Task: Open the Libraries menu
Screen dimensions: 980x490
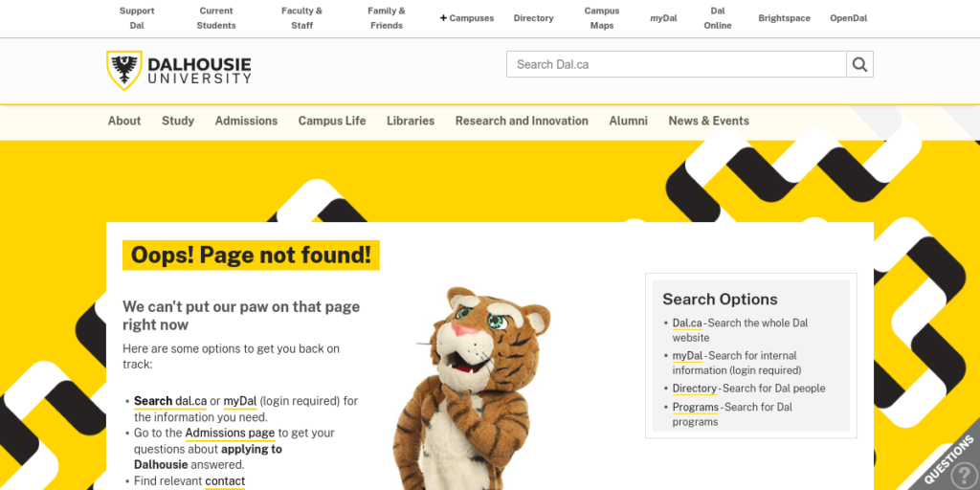Action: tap(411, 122)
